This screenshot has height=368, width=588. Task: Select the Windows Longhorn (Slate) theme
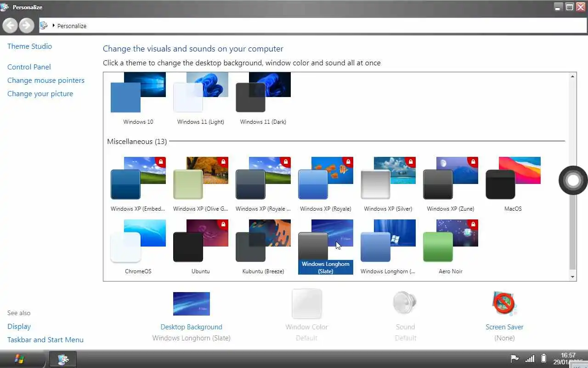[326, 247]
